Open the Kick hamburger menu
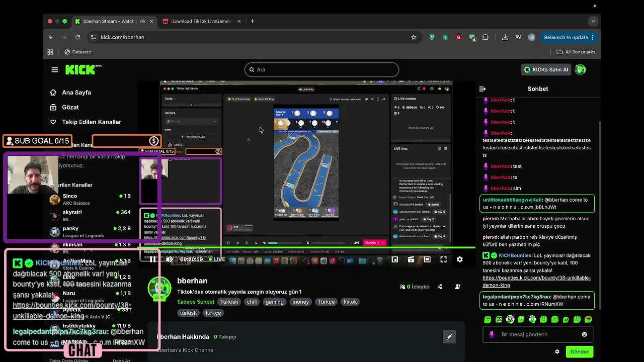 54,70
